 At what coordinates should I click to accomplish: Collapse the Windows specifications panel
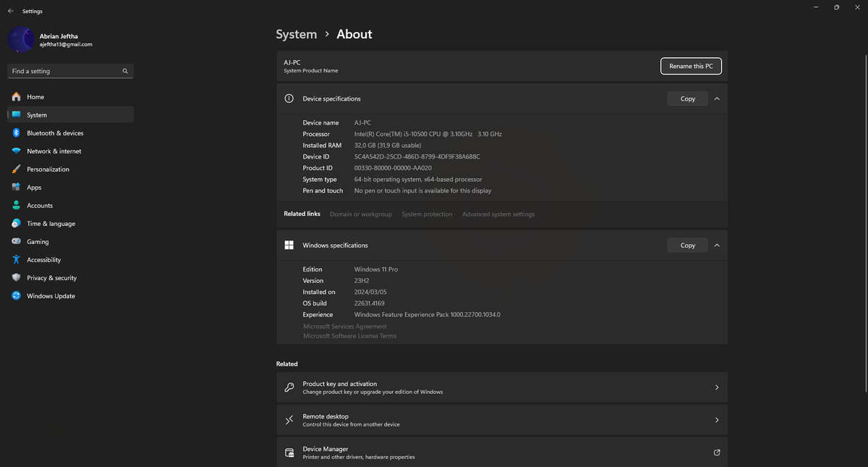point(716,245)
